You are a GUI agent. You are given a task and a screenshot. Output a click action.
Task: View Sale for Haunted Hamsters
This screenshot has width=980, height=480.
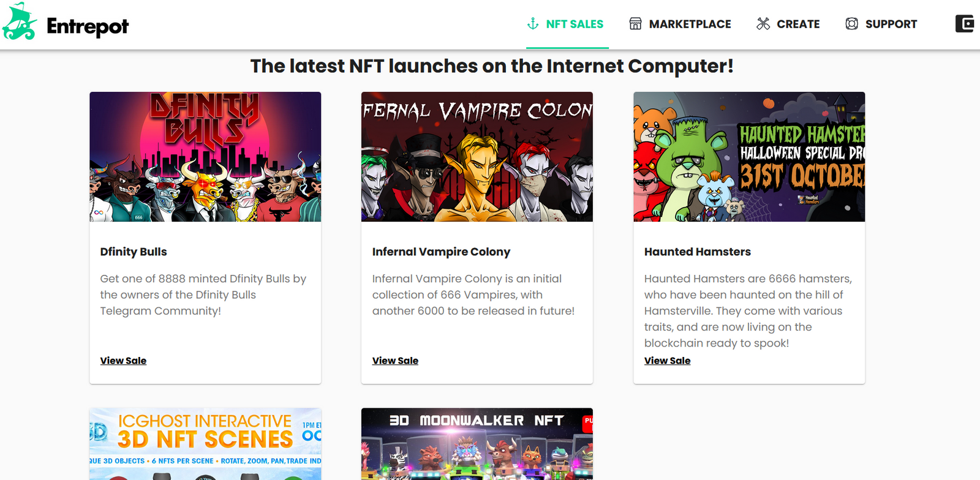[667, 361]
